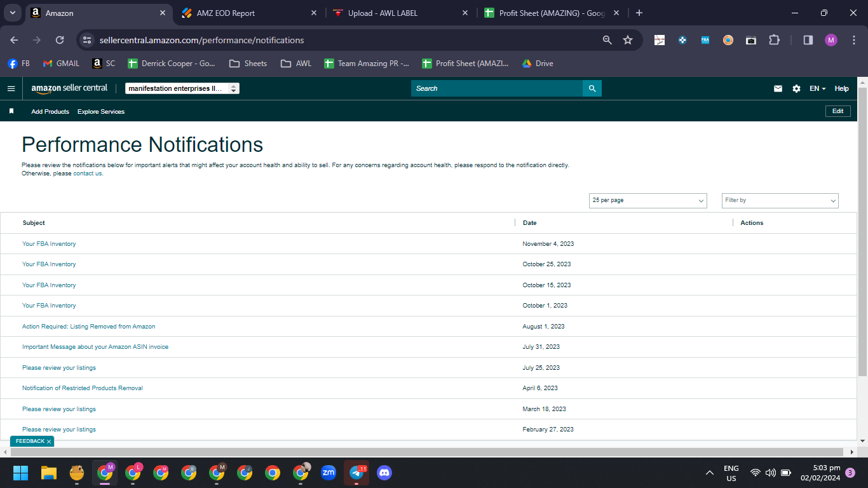868x488 pixels.
Task: Open the FBA Inventory notification dated November 4, 2023
Action: pos(49,244)
